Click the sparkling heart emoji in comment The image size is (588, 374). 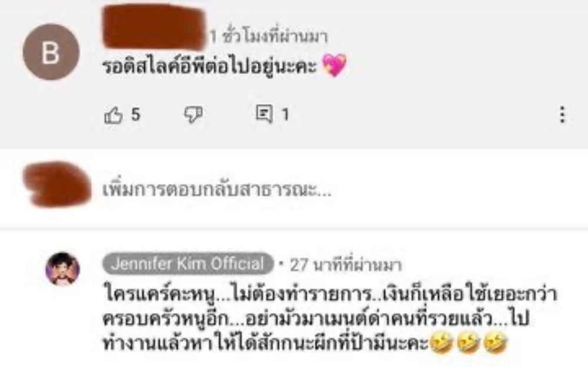[x=335, y=65]
